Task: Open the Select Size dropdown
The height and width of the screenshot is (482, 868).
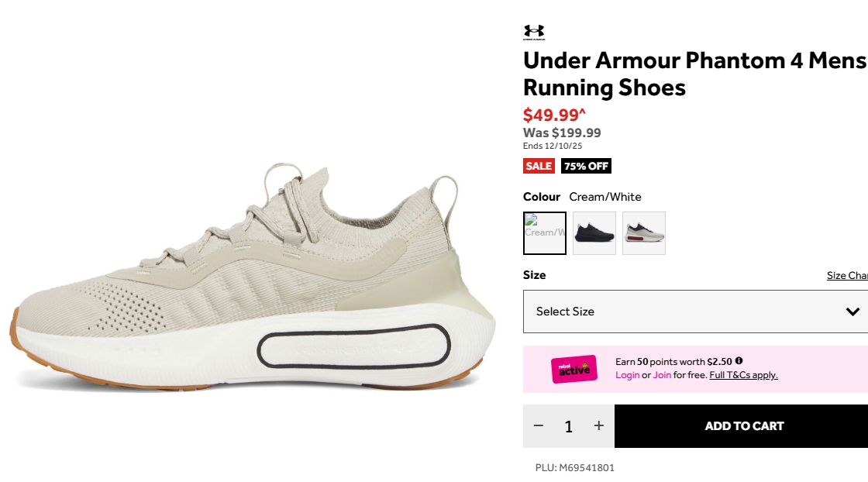Action: pyautogui.click(x=695, y=312)
